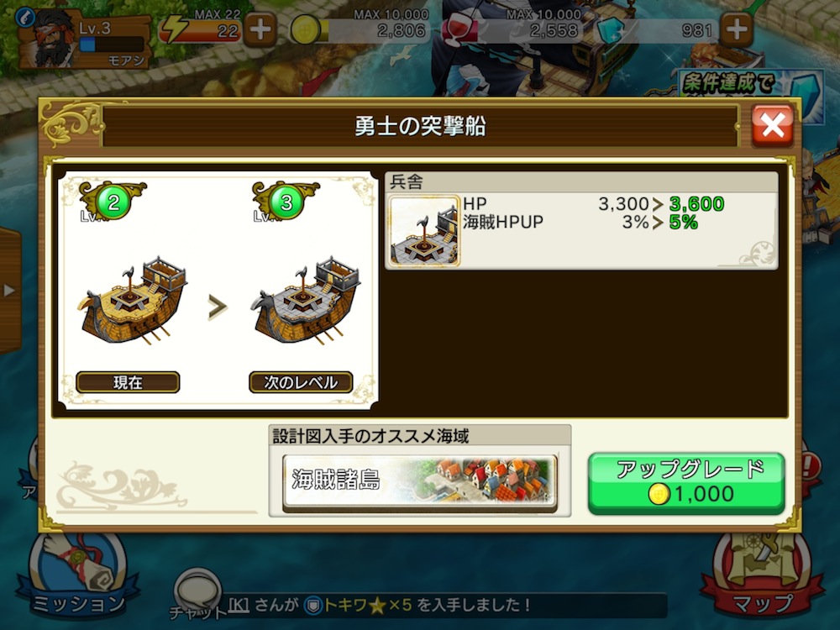Add gems with the plus button

[x=737, y=29]
